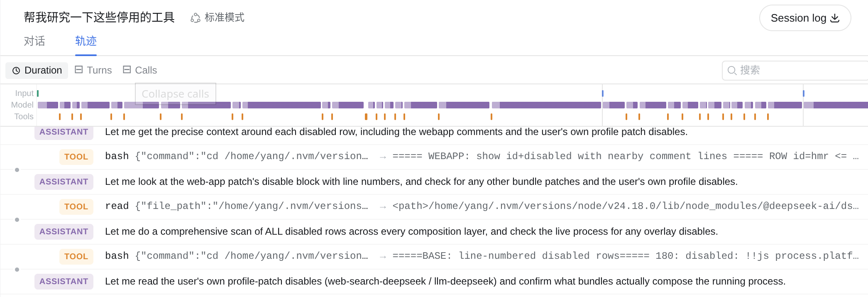Click the Session log download icon

[835, 18]
